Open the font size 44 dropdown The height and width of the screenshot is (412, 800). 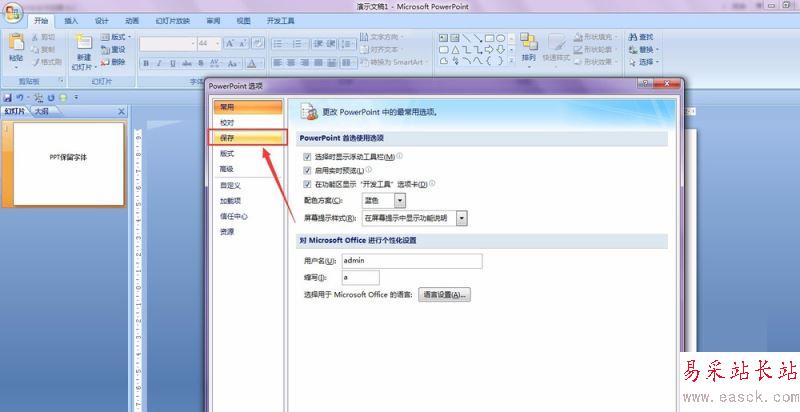click(x=218, y=44)
